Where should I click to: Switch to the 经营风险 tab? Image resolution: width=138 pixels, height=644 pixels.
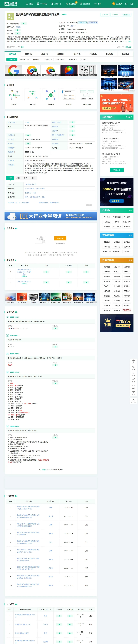(29, 54)
